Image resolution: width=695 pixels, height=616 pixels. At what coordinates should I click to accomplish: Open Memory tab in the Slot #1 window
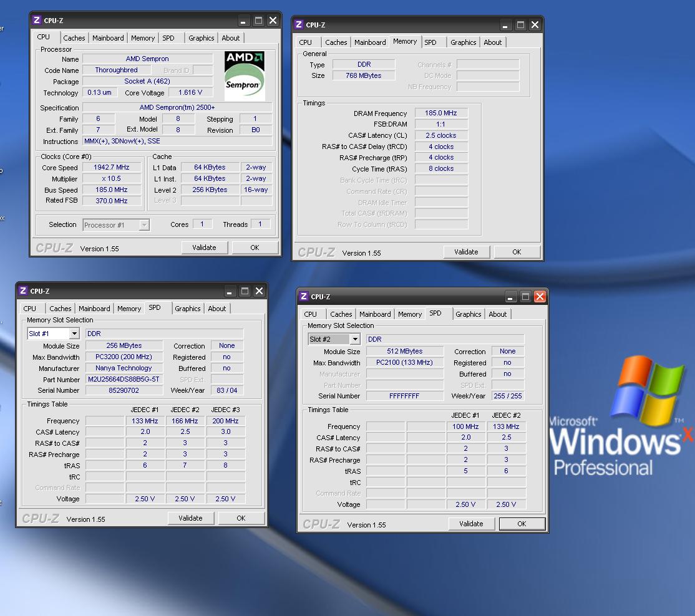point(129,309)
